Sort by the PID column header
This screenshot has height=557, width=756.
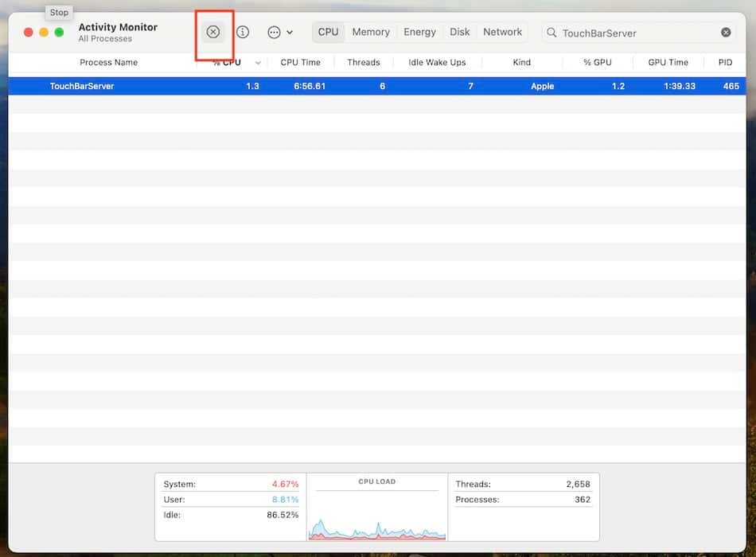(x=725, y=62)
